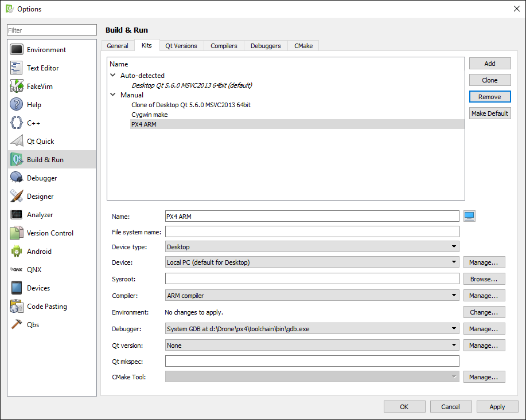Screen dimensions: 526x420
Task: Open the Device type dropdown
Action: (311, 247)
